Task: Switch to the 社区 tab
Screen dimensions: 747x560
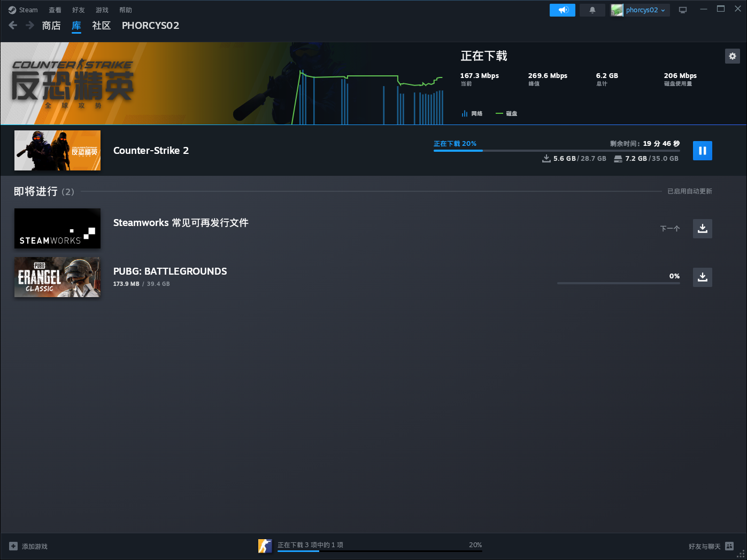Action: (x=101, y=26)
